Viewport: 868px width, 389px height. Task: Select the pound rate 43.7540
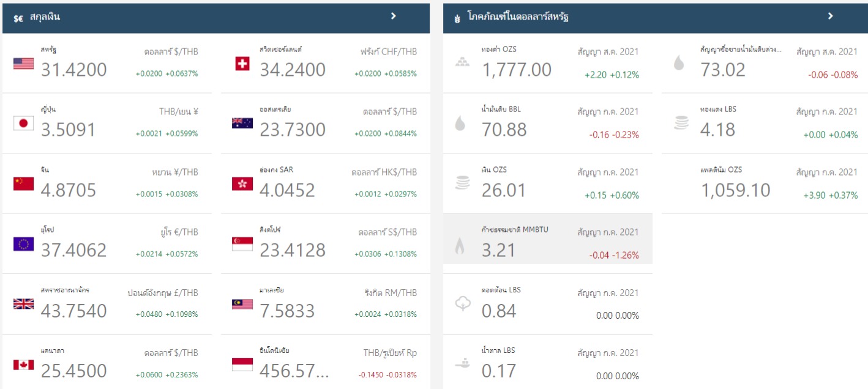pos(74,310)
